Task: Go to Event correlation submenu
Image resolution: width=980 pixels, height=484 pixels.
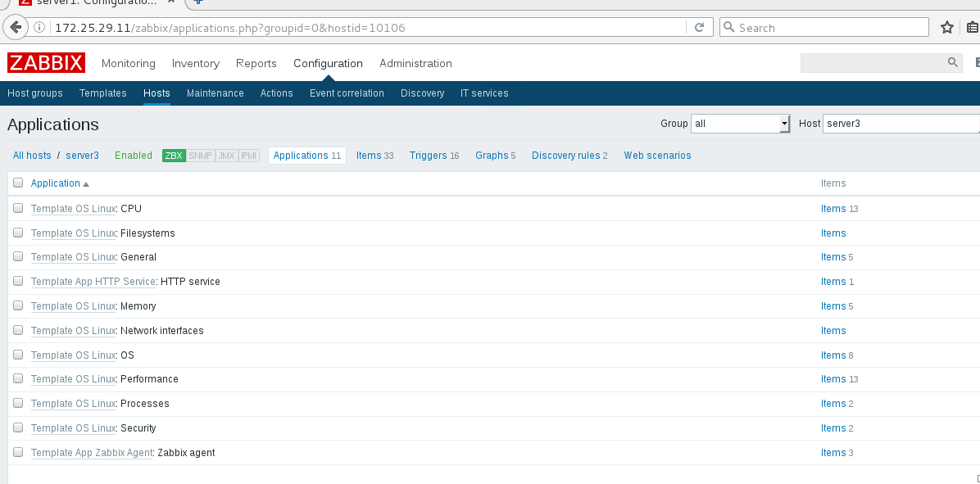Action: [347, 93]
